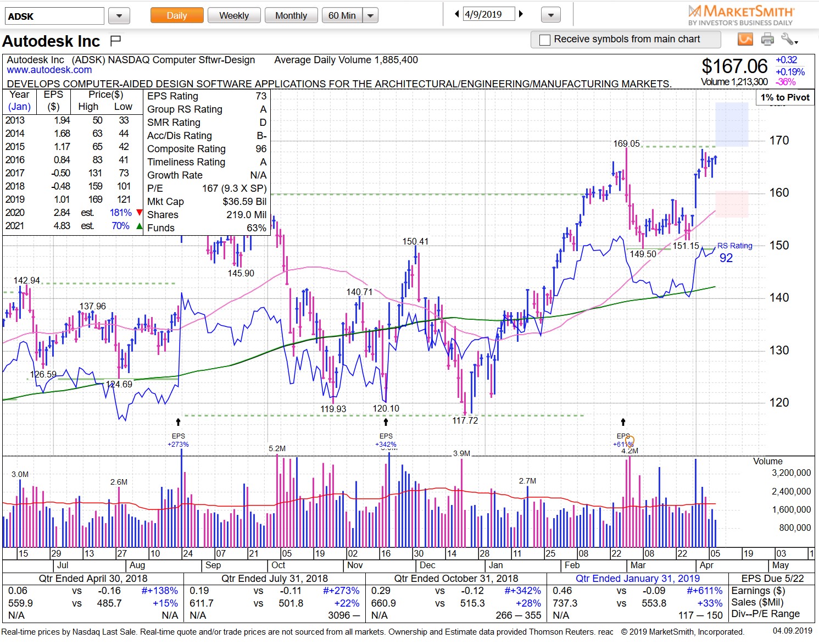Select the Weekly chart view
Viewport: 819px width, 644px height.
click(234, 15)
